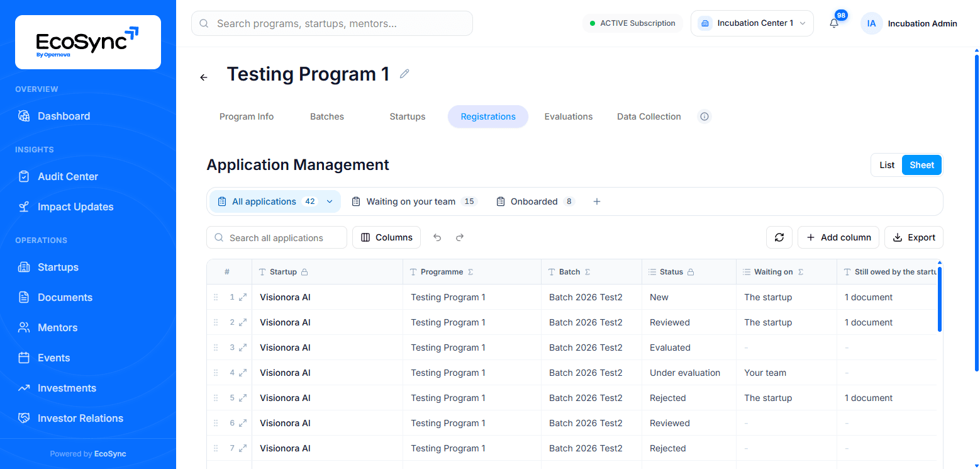Click the pencil icon to rename program
This screenshot has width=980, height=469.
point(404,74)
